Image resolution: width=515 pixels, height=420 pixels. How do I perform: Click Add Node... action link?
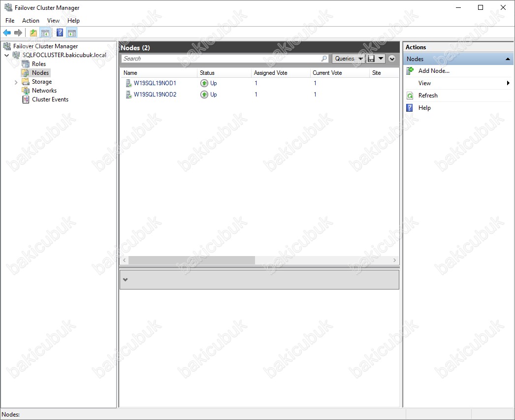[x=434, y=70]
